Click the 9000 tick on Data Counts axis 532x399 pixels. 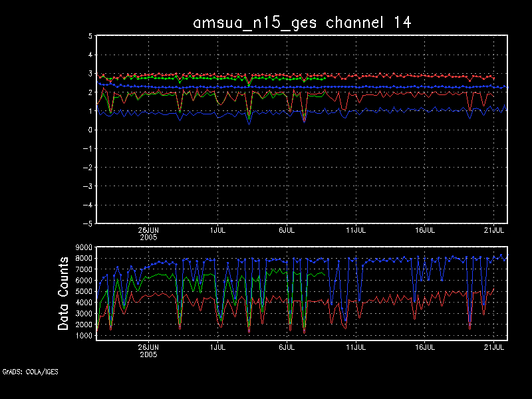(84, 247)
